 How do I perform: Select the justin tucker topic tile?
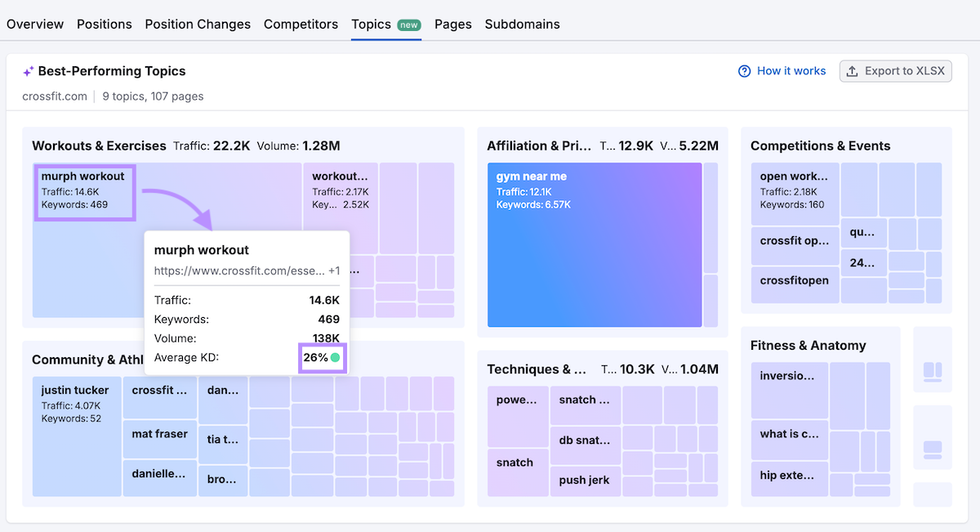[77, 435]
